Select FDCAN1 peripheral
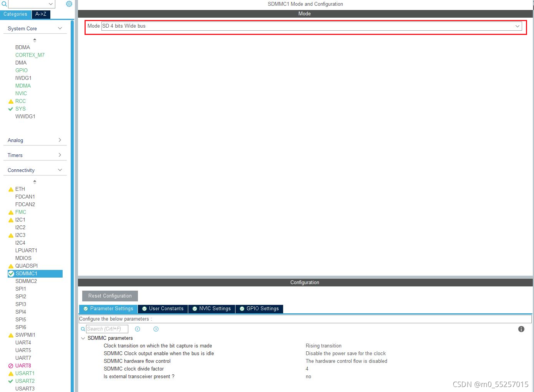534x392 pixels. (25, 197)
